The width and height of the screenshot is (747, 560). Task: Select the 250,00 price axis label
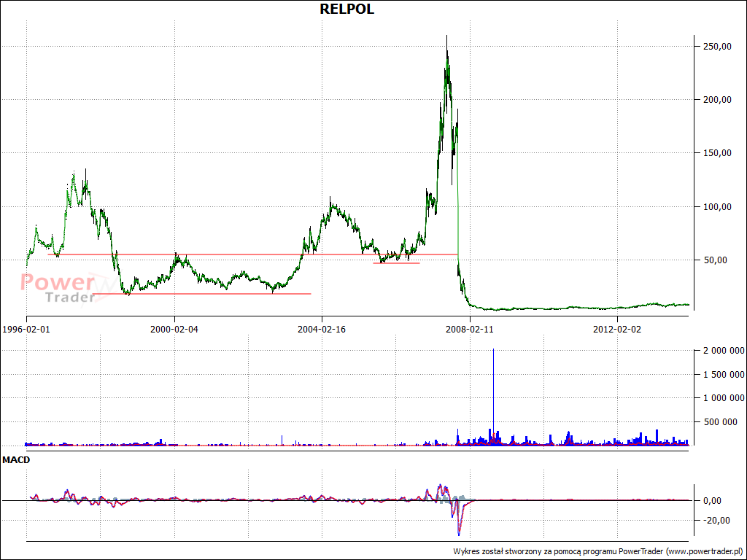[x=718, y=46]
